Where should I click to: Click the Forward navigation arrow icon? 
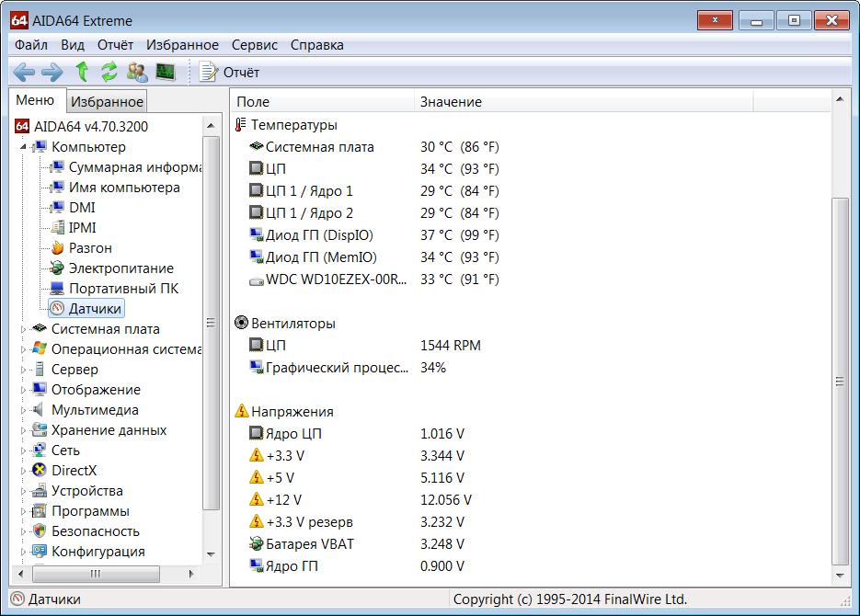52,72
